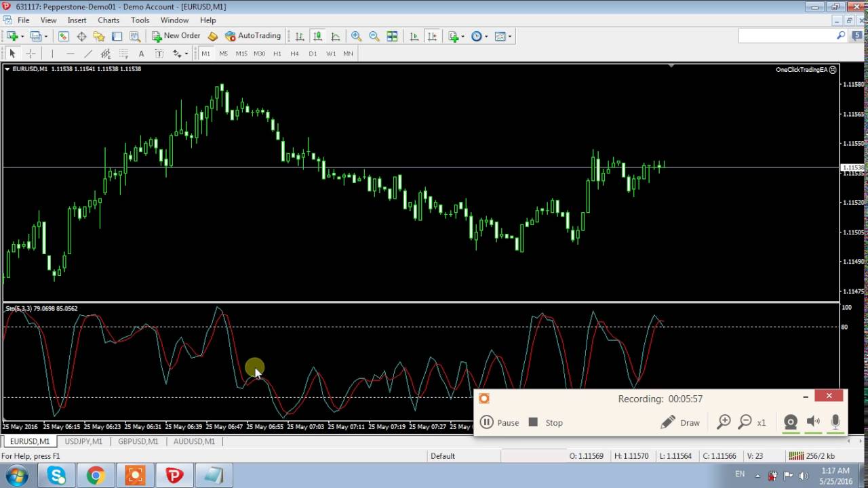Toggle chart auto scroll icon
This screenshot has height=488, width=868.
(414, 36)
